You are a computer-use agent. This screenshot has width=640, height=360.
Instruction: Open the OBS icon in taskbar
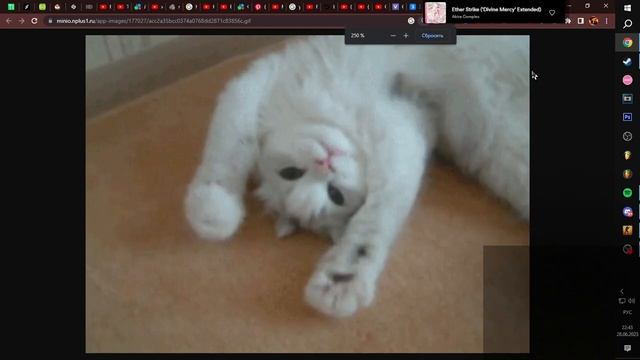(x=627, y=136)
